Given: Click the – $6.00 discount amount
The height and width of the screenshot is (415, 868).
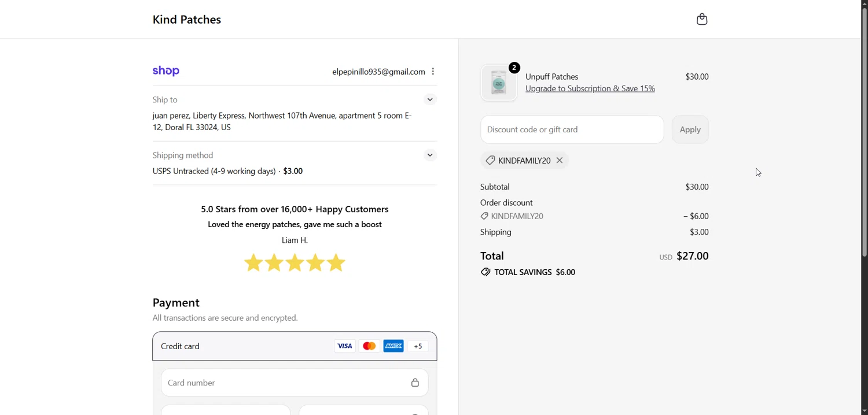Looking at the screenshot, I should coord(696,216).
